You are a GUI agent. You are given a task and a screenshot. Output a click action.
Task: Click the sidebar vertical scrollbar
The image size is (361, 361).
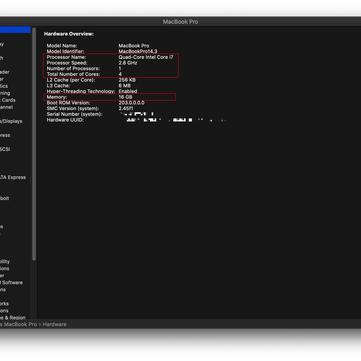[34, 143]
